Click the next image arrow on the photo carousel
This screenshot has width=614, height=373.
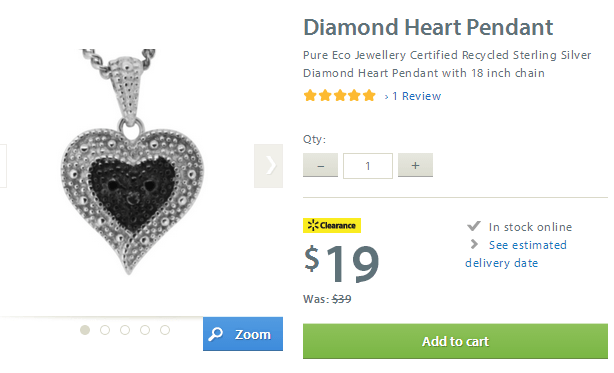(269, 166)
